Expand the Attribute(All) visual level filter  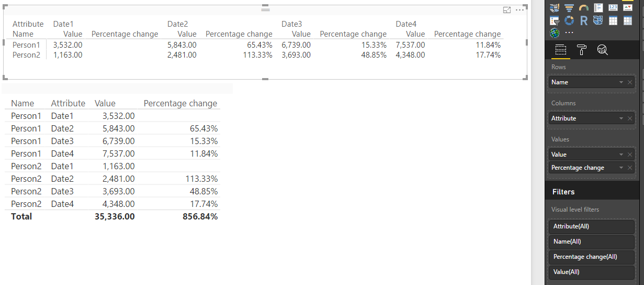591,227
